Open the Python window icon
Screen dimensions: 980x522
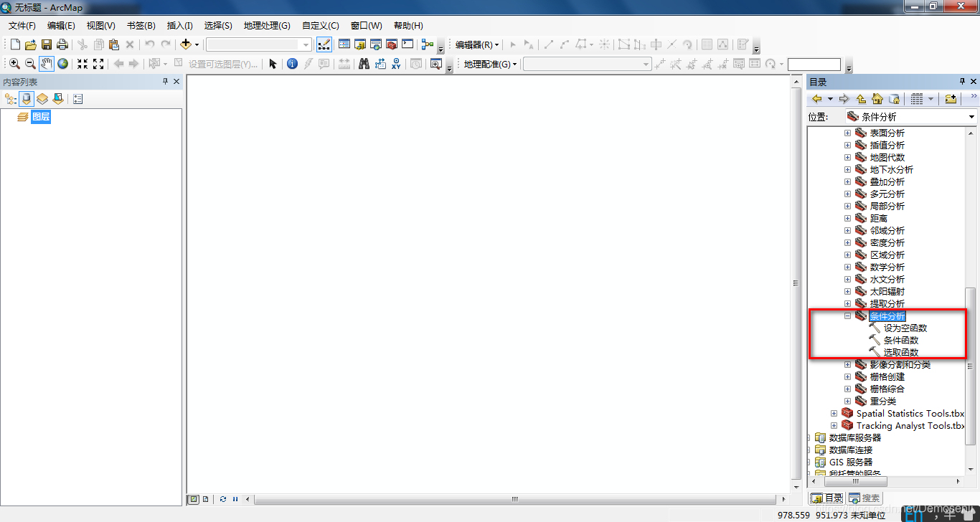(x=407, y=44)
